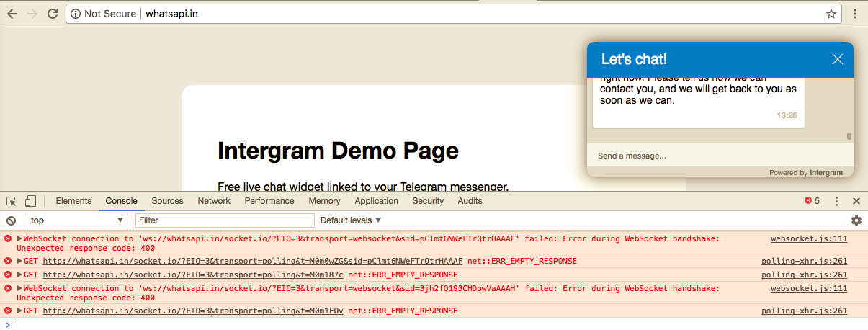The image size is (868, 330).
Task: Close the Let's chat widget
Action: 837,59
